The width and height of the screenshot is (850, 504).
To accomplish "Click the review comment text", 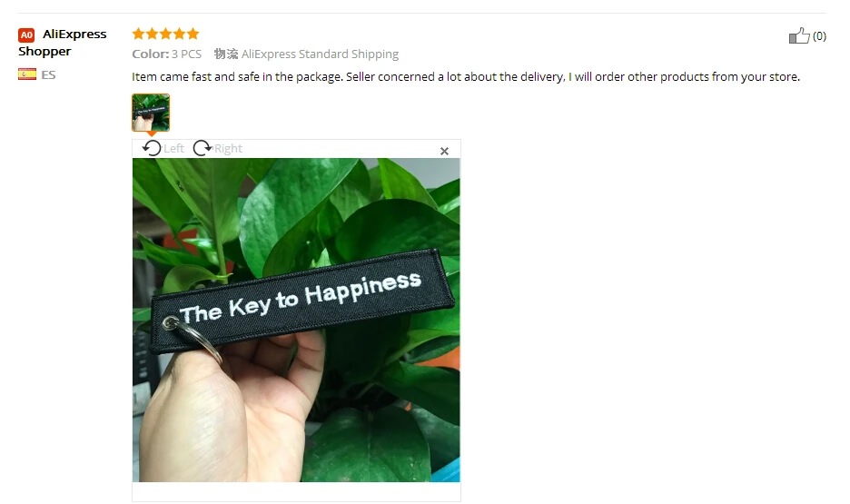I will 466,77.
